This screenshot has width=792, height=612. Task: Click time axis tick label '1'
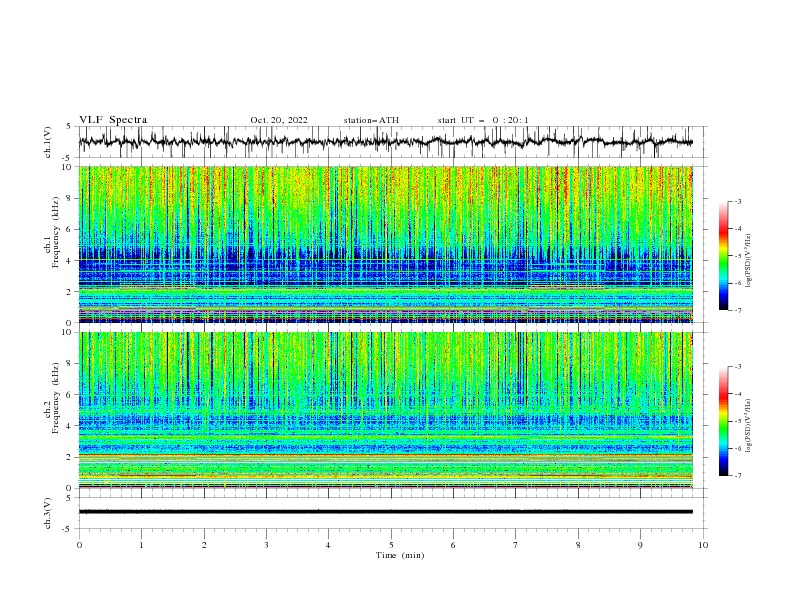pos(141,545)
